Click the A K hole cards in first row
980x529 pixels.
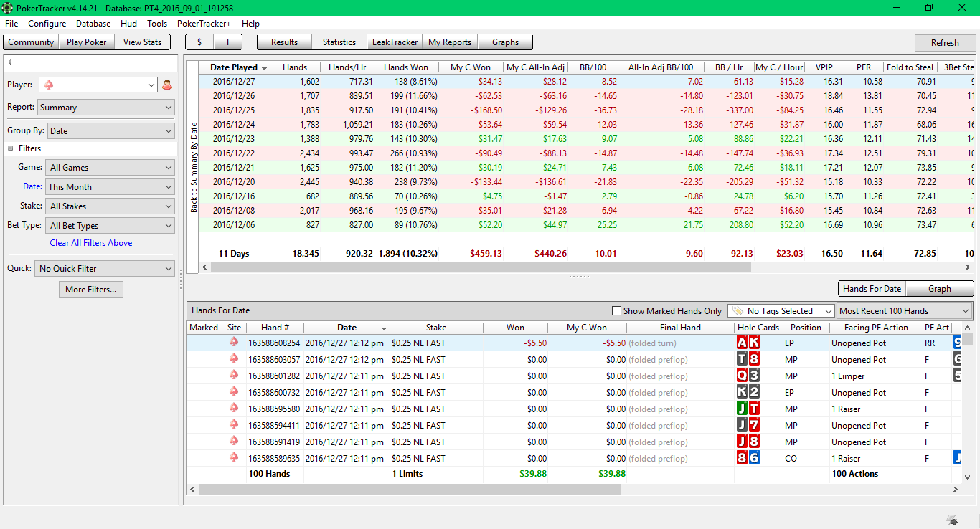[x=748, y=343]
